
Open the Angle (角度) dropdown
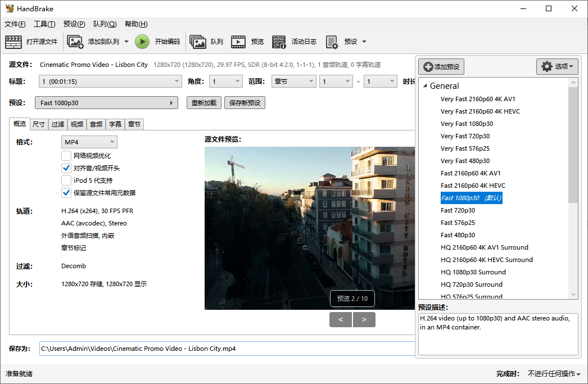click(226, 82)
